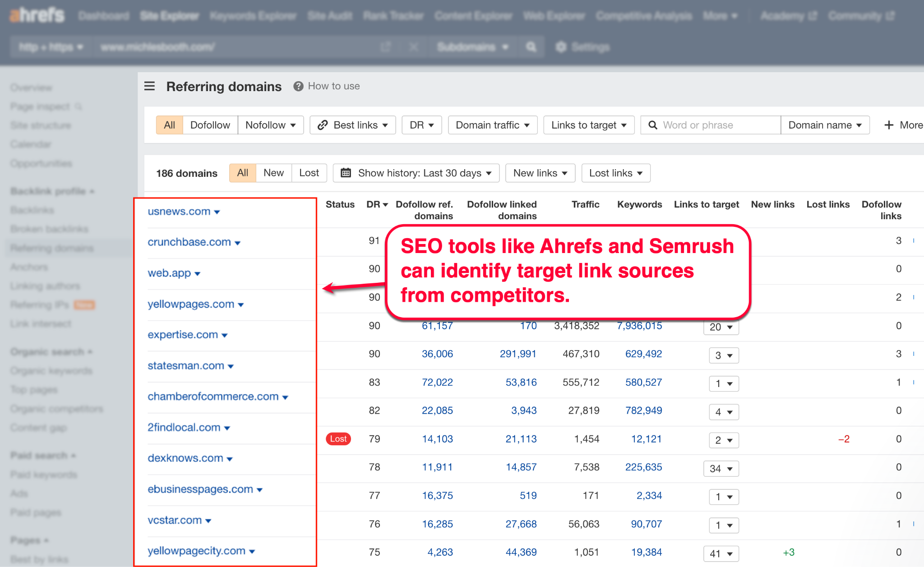Click the plus icon next to More
The image size is (924, 567).
(888, 125)
